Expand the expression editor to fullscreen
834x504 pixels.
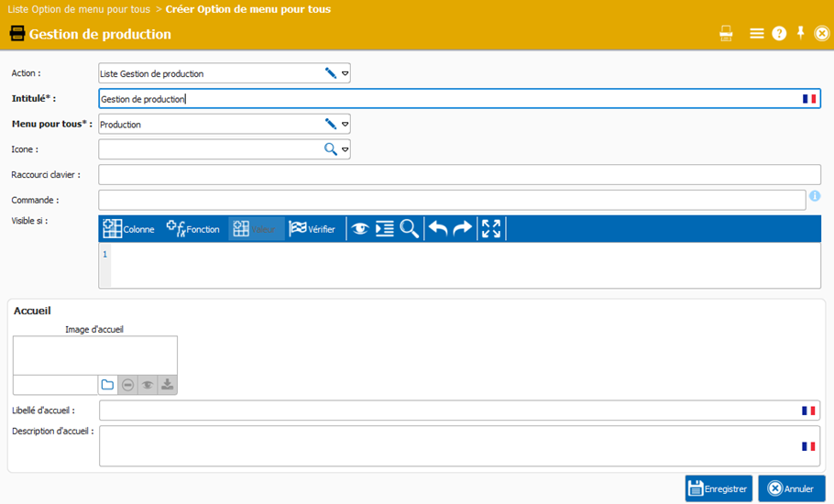491,229
